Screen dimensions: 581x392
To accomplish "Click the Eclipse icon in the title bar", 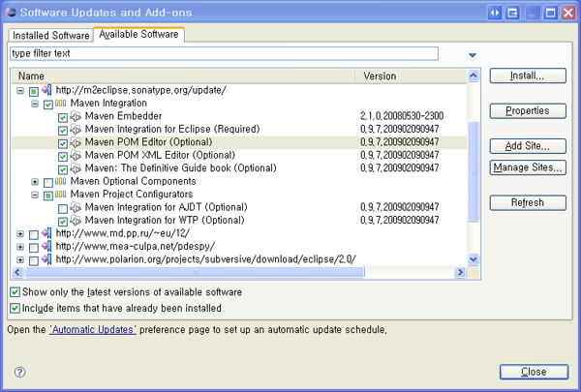I will [11, 13].
